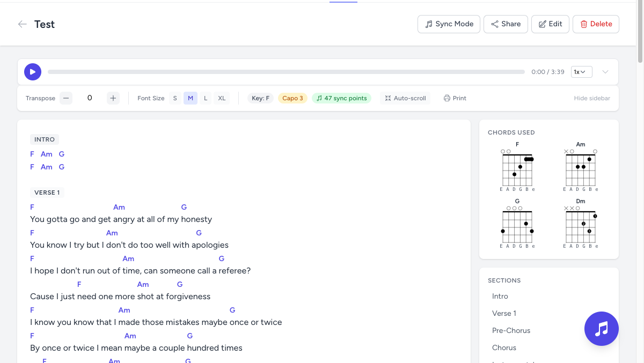Enable Auto-scroll
The height and width of the screenshot is (363, 644).
(x=405, y=98)
